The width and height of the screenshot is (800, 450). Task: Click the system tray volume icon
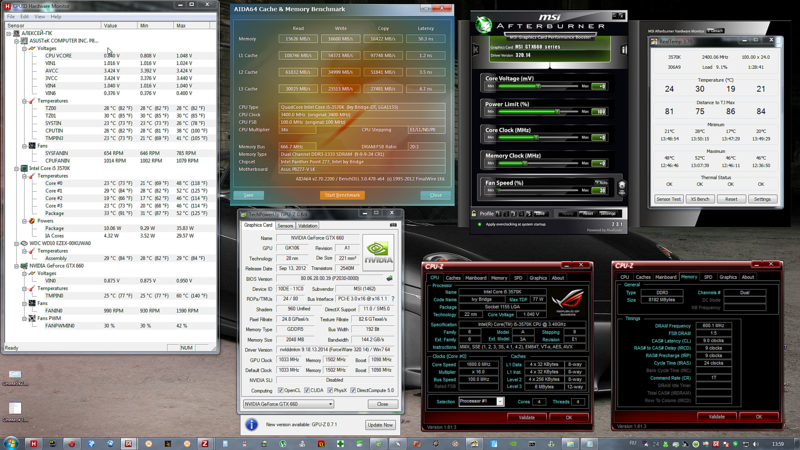pyautogui.click(x=756, y=444)
